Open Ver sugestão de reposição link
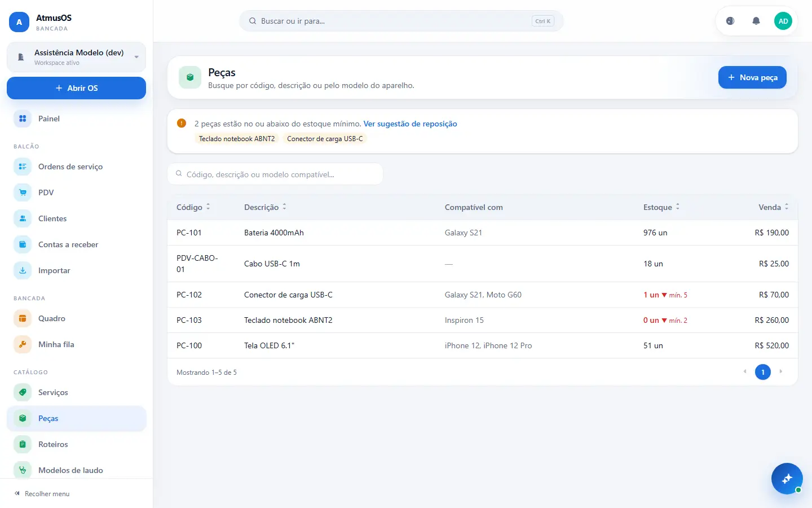The width and height of the screenshot is (812, 508). pos(410,124)
